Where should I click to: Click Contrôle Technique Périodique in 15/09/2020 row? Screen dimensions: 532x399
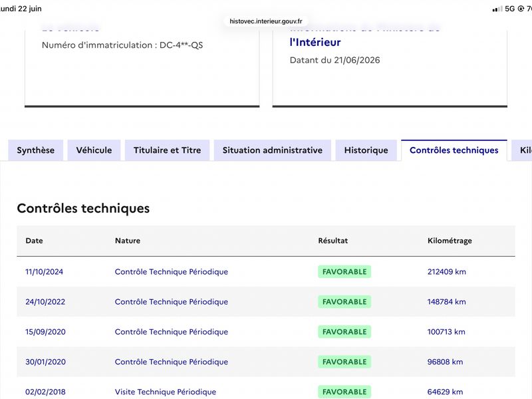pyautogui.click(x=172, y=332)
